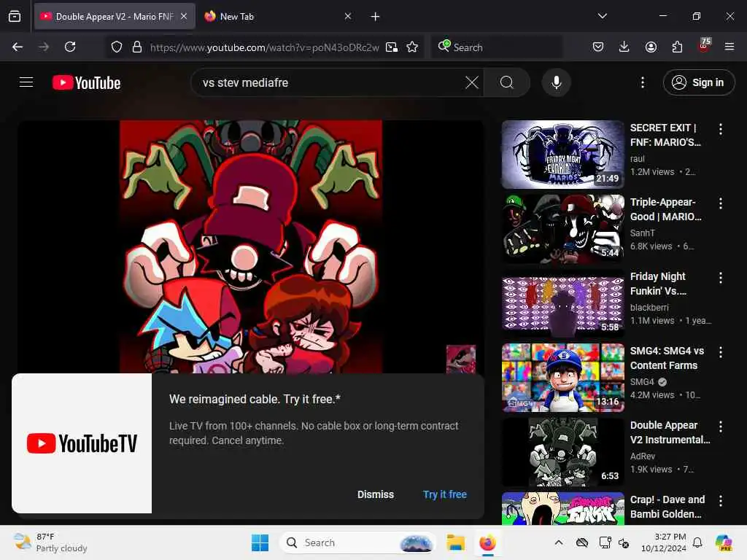
Task: Open File Explorer from taskbar
Action: 455,542
